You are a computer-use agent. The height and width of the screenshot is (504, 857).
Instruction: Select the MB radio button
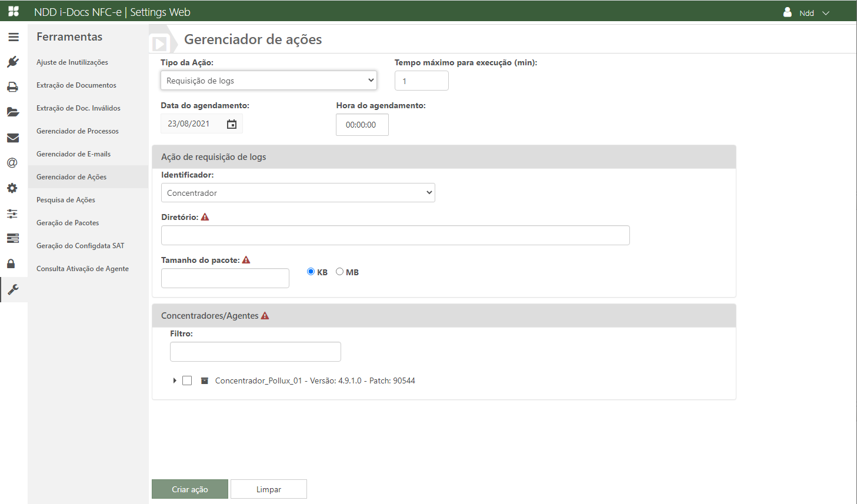tap(340, 272)
